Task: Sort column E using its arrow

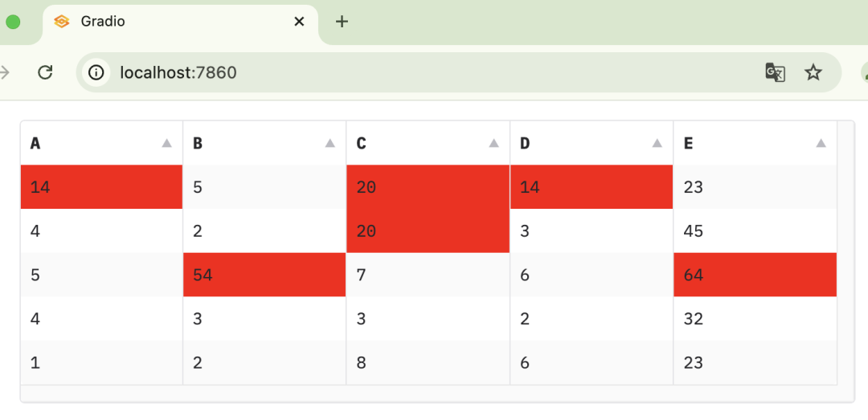Action: pyautogui.click(x=821, y=143)
